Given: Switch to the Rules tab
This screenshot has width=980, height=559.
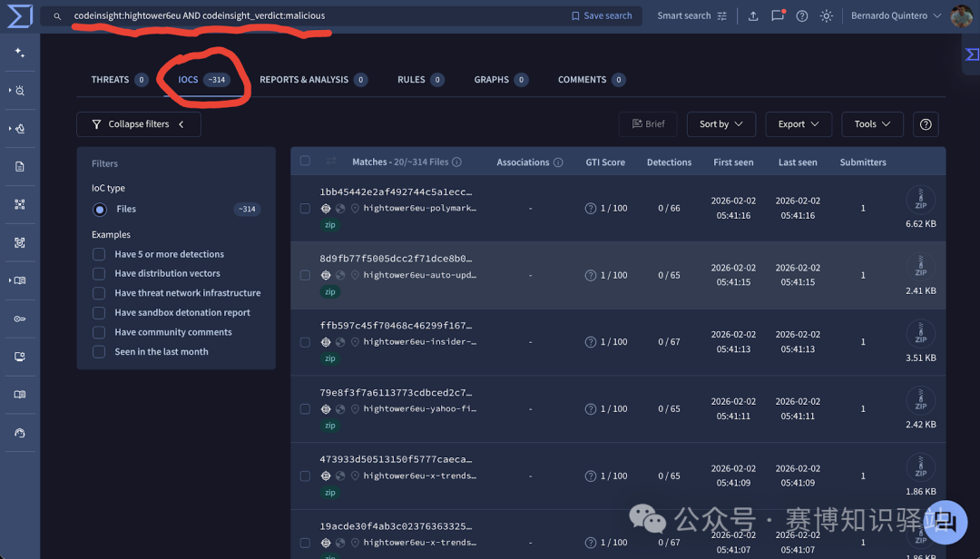Looking at the screenshot, I should pos(421,80).
